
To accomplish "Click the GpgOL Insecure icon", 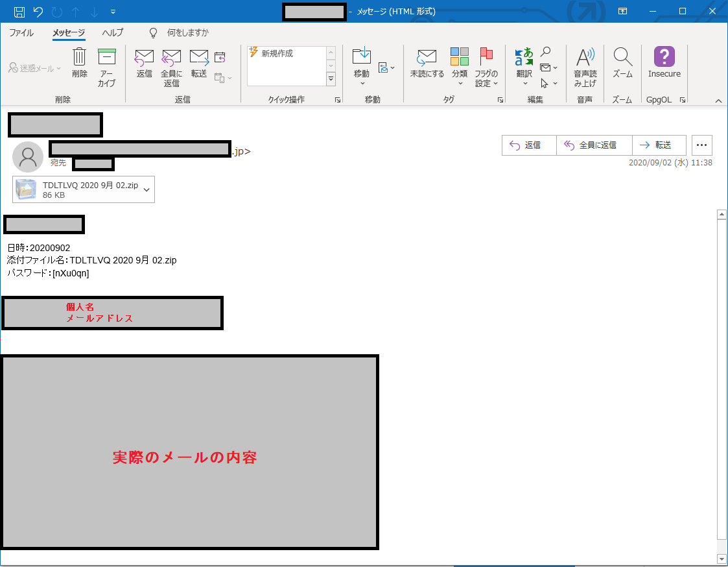I will (664, 62).
